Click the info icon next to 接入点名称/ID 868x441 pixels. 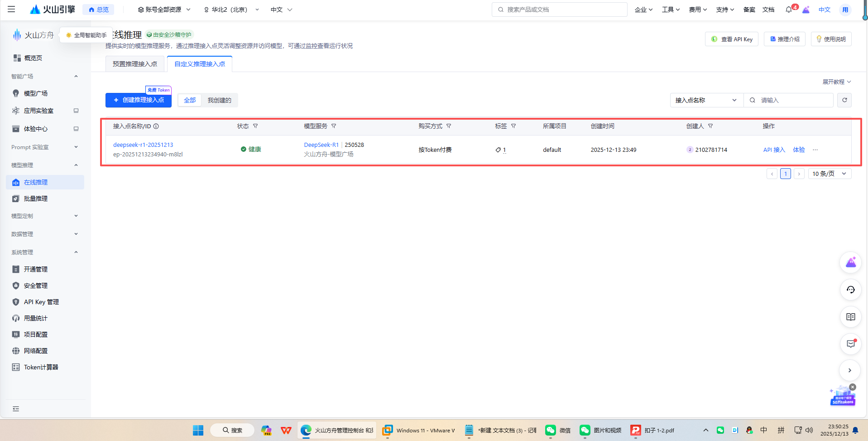156,126
